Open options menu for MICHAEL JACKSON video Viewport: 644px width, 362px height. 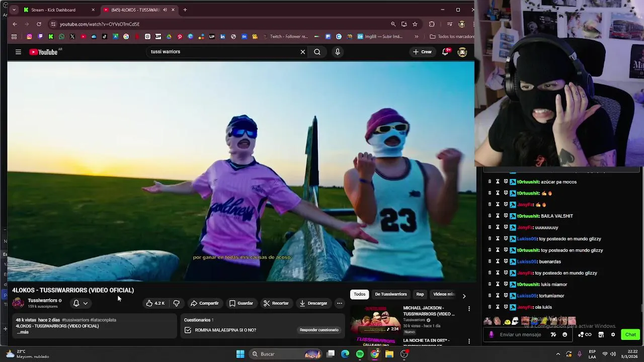pyautogui.click(x=469, y=309)
